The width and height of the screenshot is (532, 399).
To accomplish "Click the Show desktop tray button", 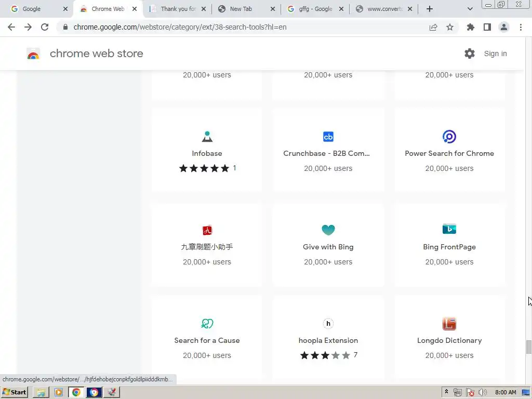I will pyautogui.click(x=526, y=392).
